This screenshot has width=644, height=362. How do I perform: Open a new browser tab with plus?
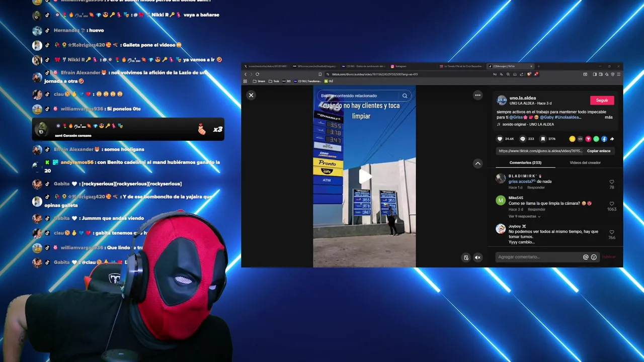click(539, 66)
